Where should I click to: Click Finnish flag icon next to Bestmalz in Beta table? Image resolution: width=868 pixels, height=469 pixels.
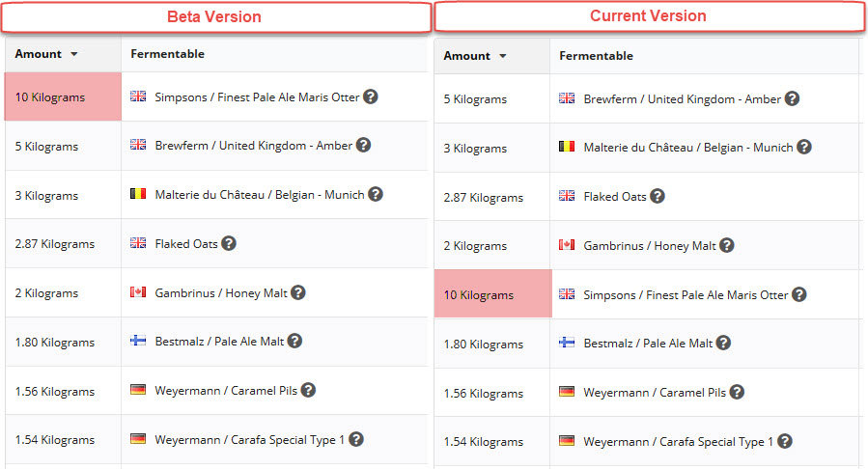tap(138, 340)
